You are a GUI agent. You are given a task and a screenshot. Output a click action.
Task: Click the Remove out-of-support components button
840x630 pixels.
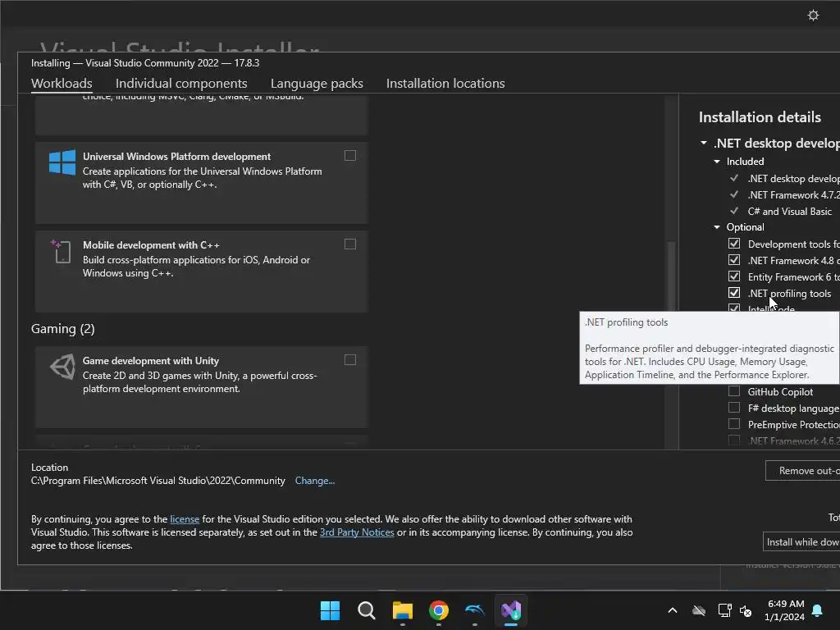pyautogui.click(x=802, y=470)
